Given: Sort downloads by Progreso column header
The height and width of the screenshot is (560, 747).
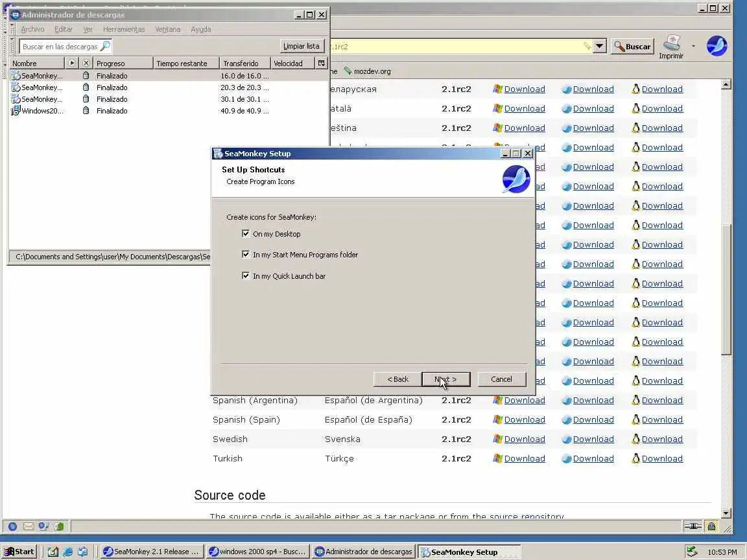Looking at the screenshot, I should click(123, 63).
